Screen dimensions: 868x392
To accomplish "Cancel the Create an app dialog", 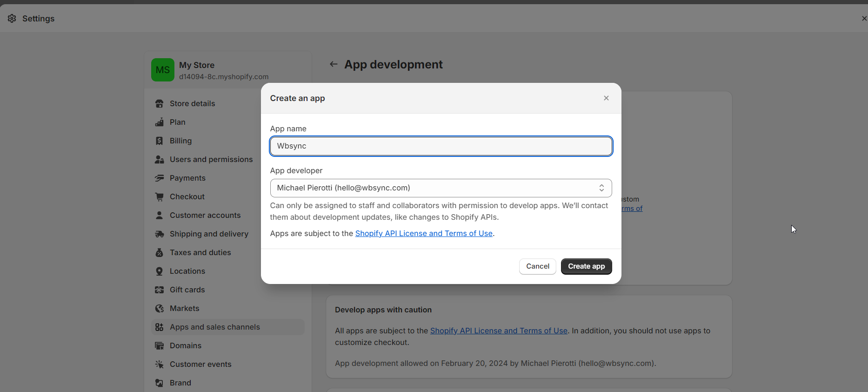I will (x=537, y=266).
